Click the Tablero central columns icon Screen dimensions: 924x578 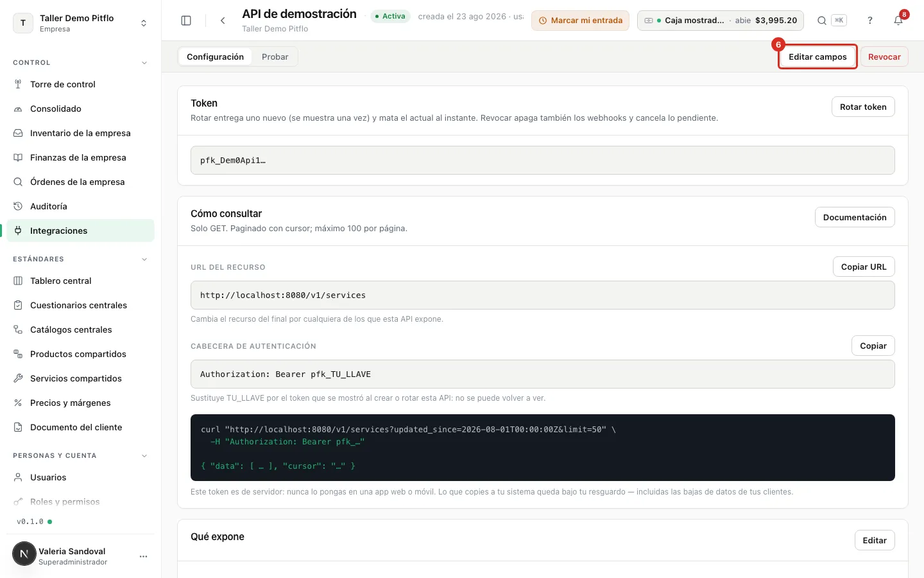coord(18,281)
